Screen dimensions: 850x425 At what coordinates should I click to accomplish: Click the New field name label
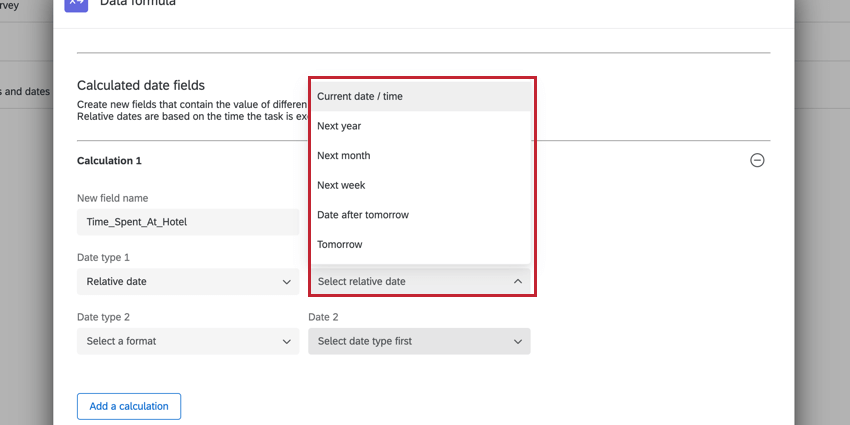(113, 198)
